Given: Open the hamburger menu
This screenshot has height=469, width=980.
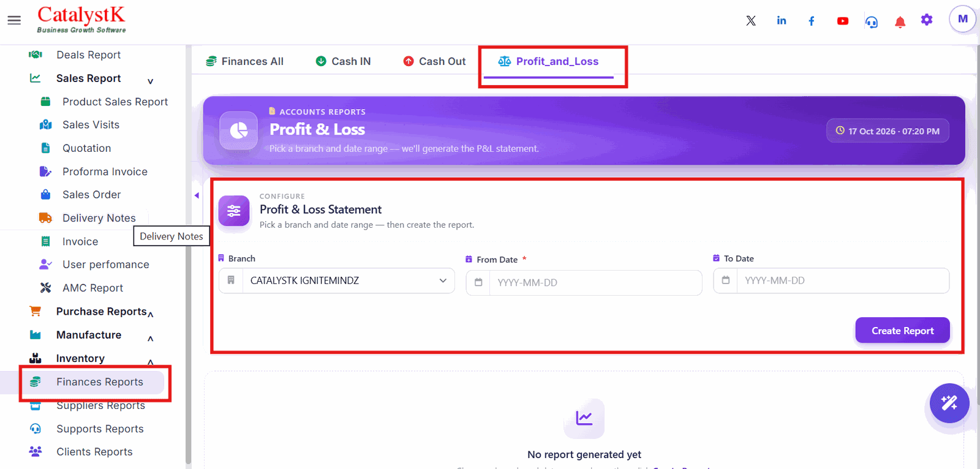Looking at the screenshot, I should pos(14,20).
